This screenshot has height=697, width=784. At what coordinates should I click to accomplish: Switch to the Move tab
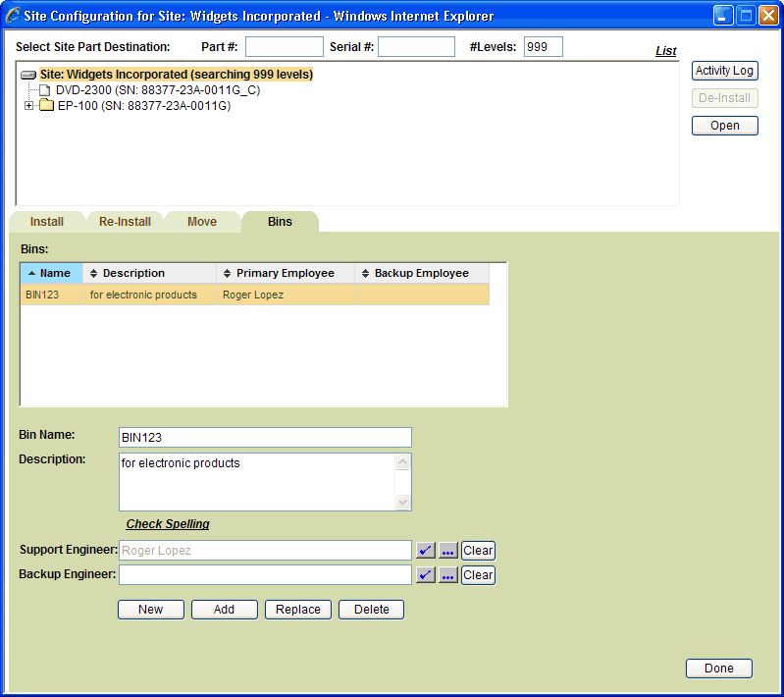point(202,222)
